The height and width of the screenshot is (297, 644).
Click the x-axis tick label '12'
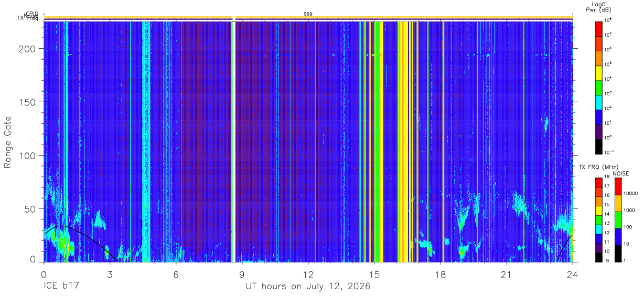click(x=308, y=274)
